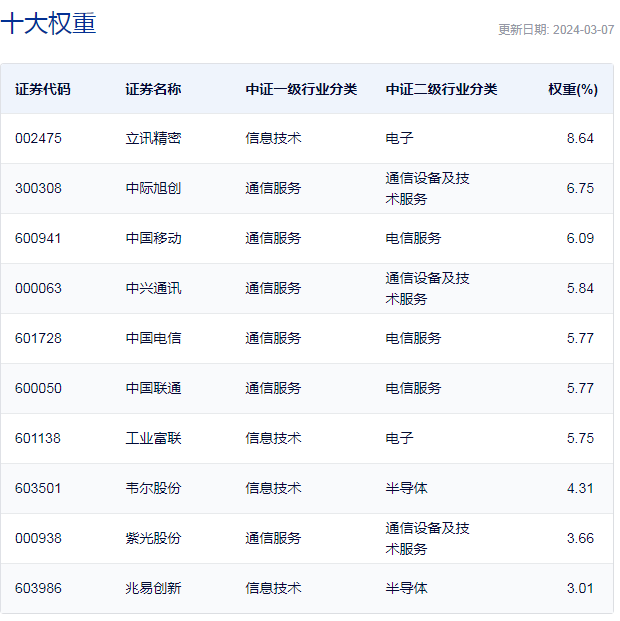Click the weight 5.77 in 中国电信 row
The image size is (620, 621).
[580, 338]
